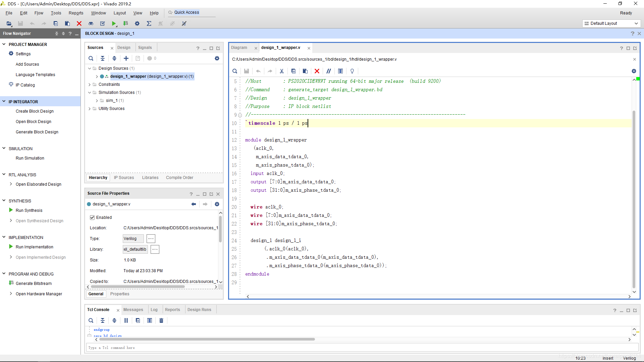The height and width of the screenshot is (362, 644).
Task: Open the Reports menu
Action: click(x=76, y=13)
